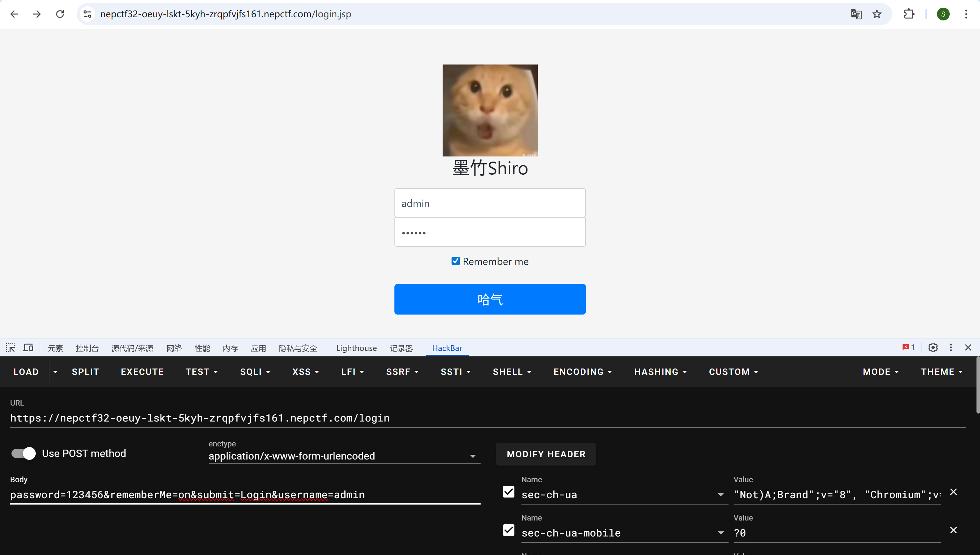Click the password field on login form

(x=490, y=232)
